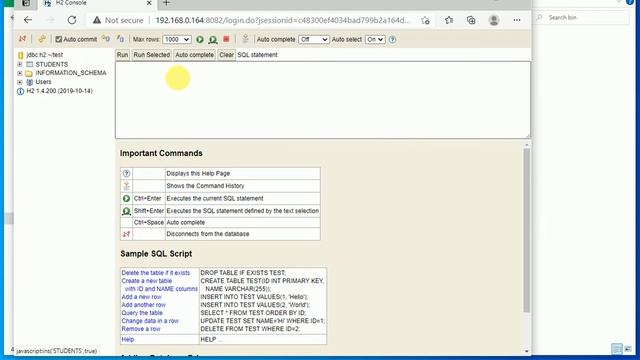The width and height of the screenshot is (640, 360).
Task: Click 'Add a new row' link
Action: [141, 297]
